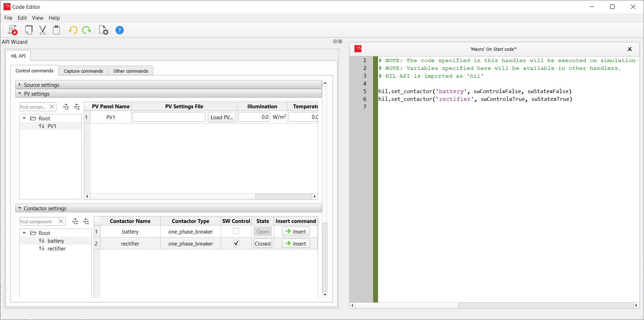Insert the battery contactor command
Screen dimensions: 644x320
coord(296,232)
